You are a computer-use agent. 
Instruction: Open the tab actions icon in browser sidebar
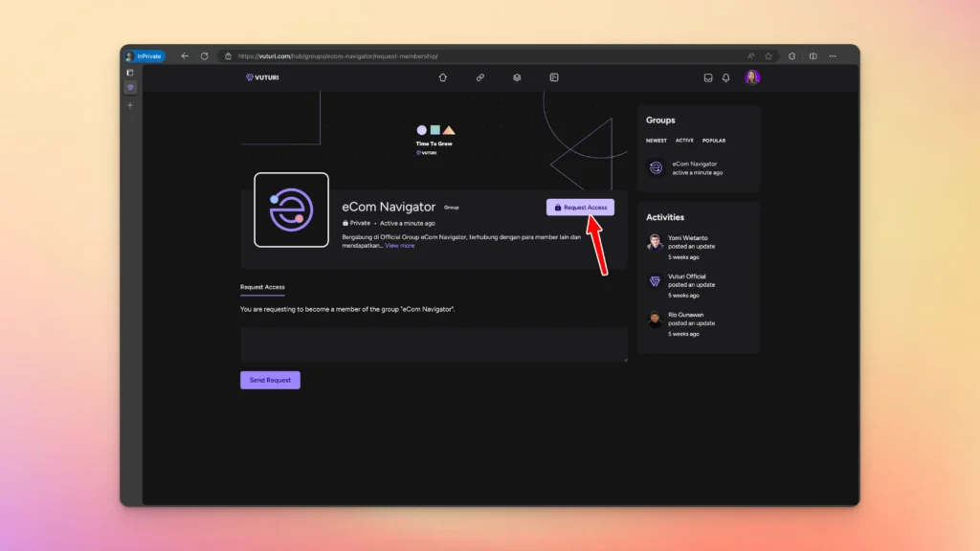click(130, 73)
